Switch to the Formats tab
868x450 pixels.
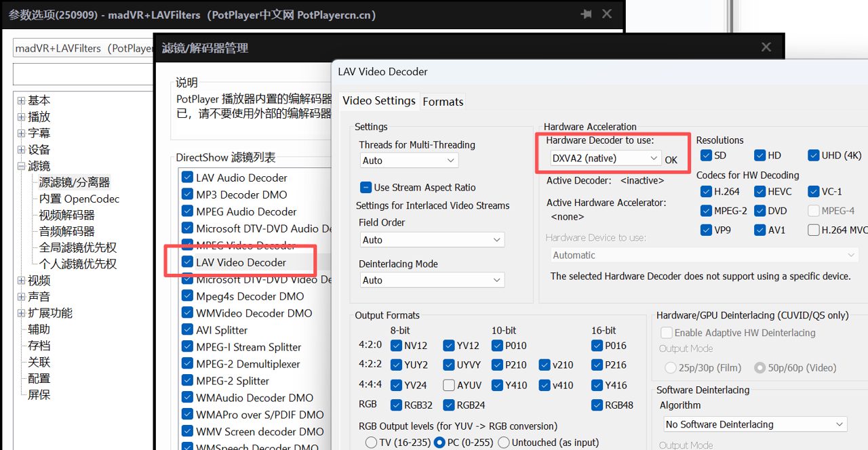pos(443,102)
